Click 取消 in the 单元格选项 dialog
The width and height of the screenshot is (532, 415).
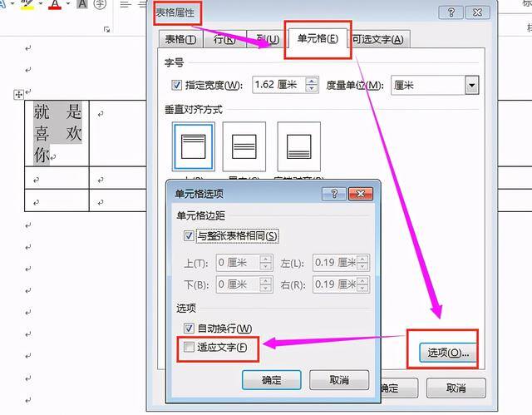click(x=339, y=380)
